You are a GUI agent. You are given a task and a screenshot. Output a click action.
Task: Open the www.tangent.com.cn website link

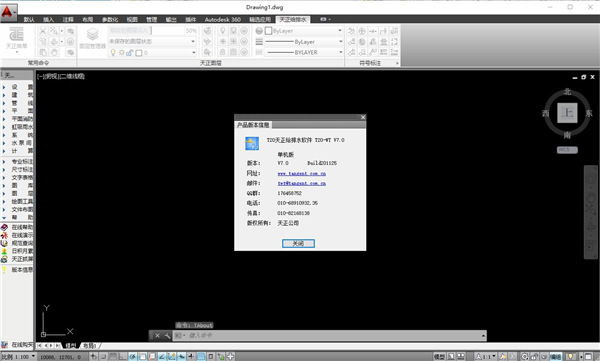302,174
